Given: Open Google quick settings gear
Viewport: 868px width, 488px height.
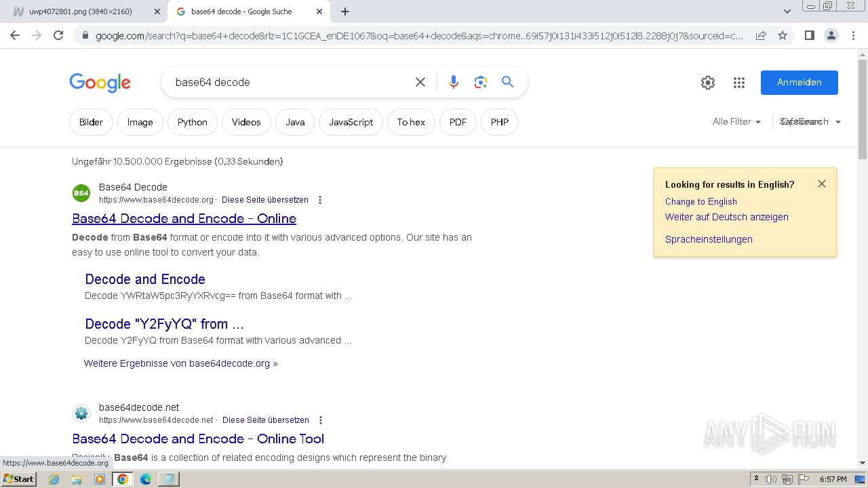Looking at the screenshot, I should tap(708, 83).
